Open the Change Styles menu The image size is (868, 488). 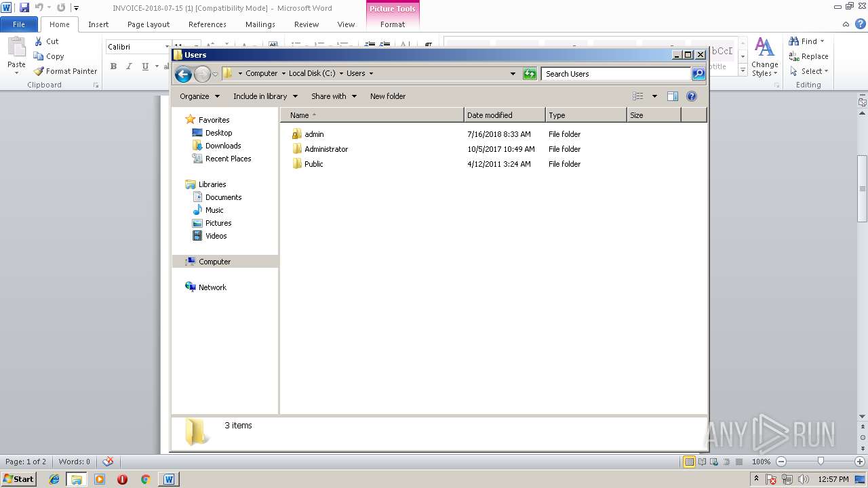pos(764,57)
